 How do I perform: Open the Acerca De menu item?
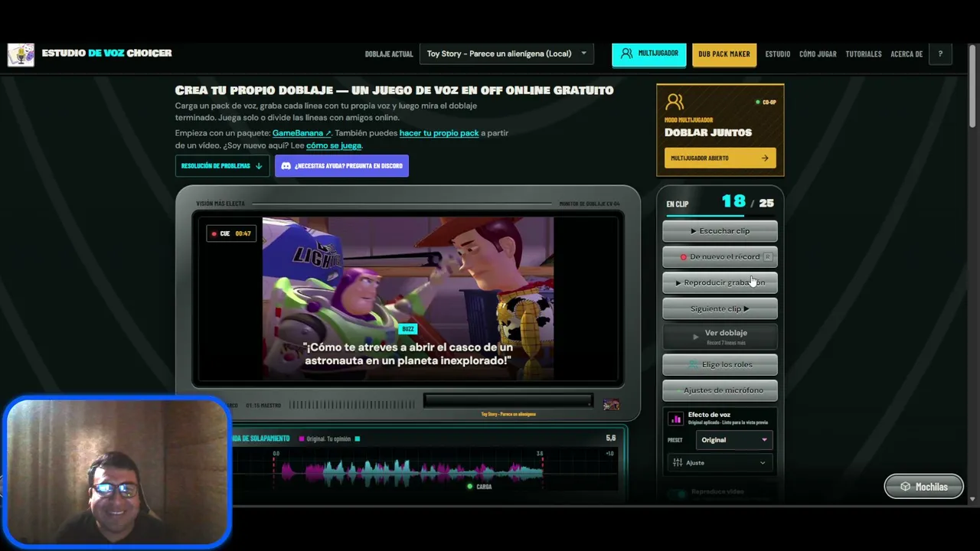pyautogui.click(x=906, y=54)
